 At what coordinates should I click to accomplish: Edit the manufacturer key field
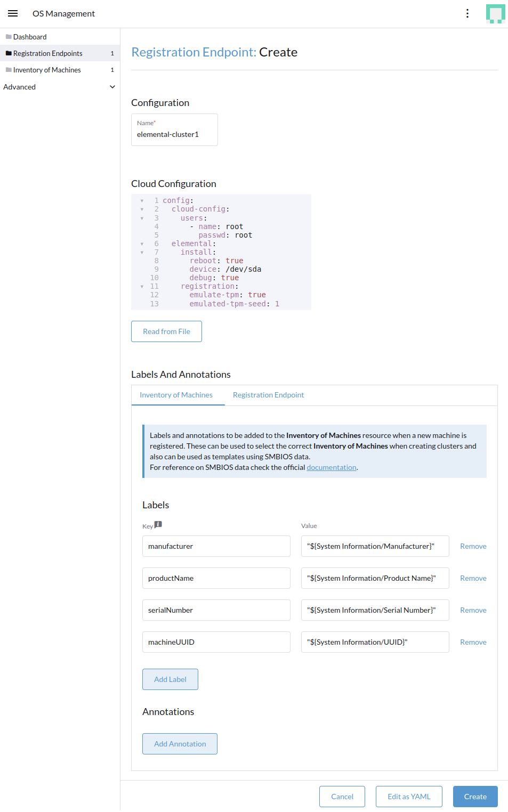216,546
